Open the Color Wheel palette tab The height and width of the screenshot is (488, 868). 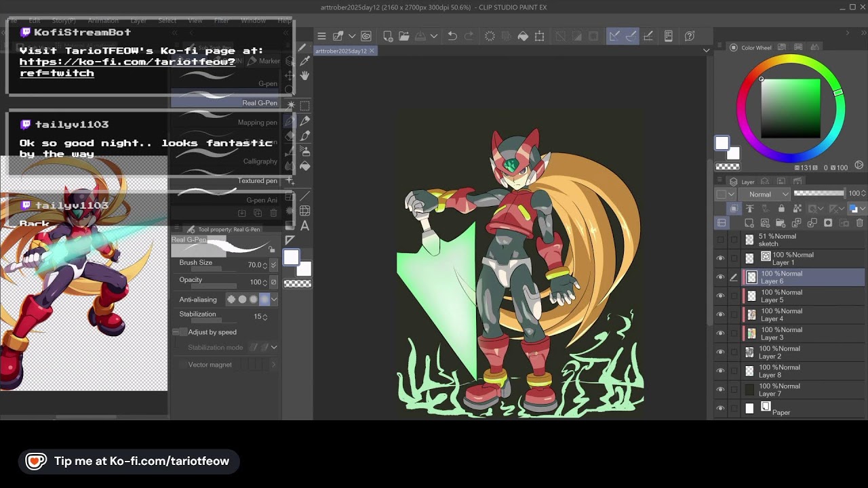[x=751, y=47]
